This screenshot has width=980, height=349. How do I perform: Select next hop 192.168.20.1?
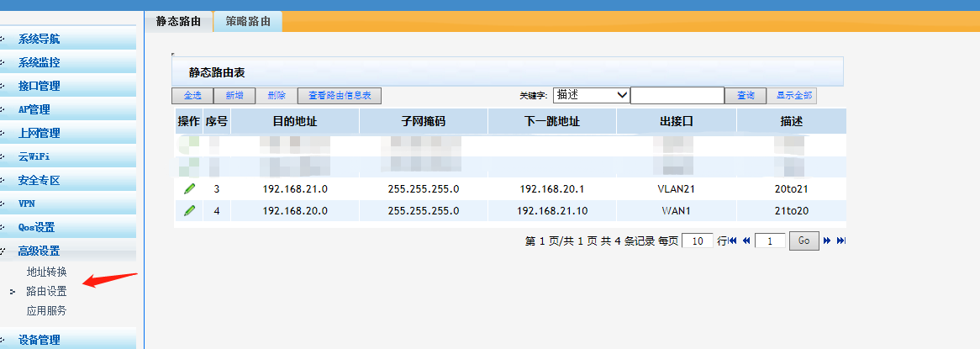[552, 188]
